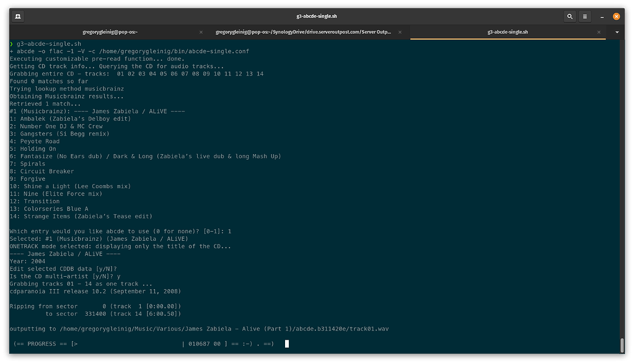Image resolution: width=634 pixels, height=364 pixels.
Task: Click the magnifier icon in the header bar
Action: (x=570, y=16)
